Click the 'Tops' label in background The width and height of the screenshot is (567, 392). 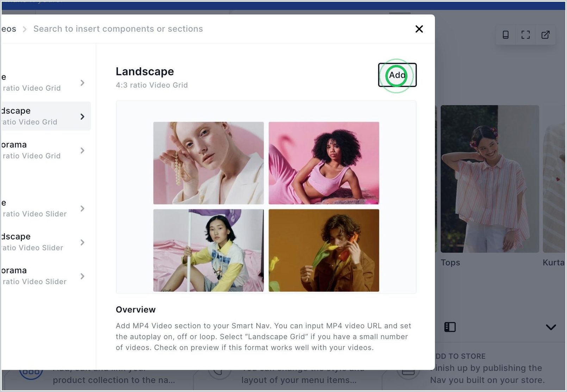450,262
